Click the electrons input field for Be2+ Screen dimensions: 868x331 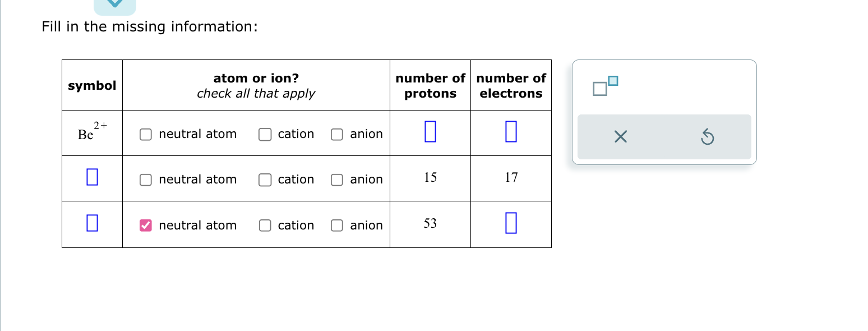point(511,132)
